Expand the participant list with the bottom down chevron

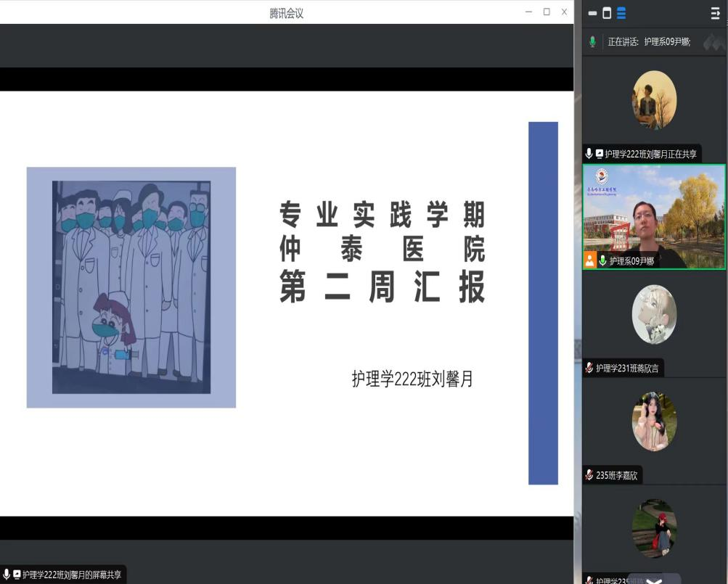pos(653,580)
